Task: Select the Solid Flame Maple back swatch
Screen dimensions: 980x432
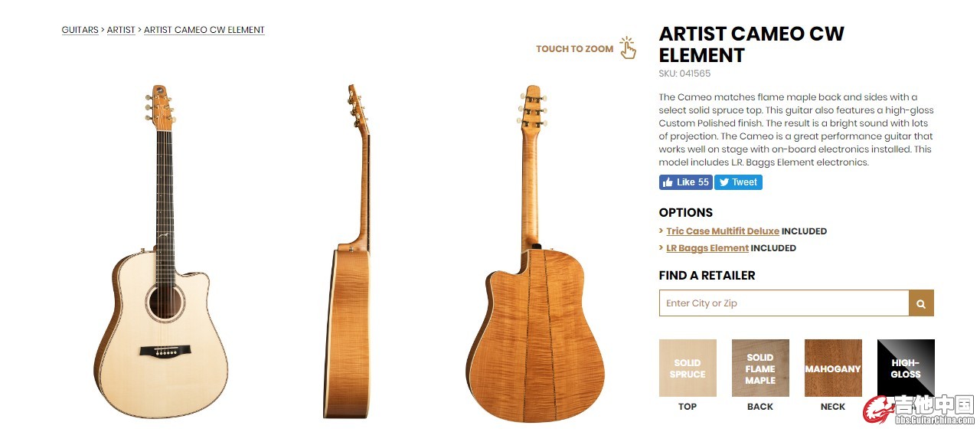Action: 760,368
